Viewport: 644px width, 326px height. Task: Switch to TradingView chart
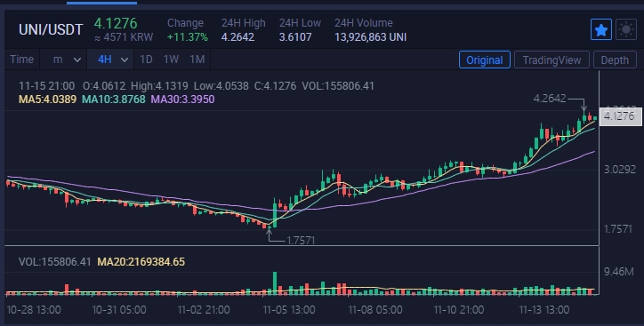(551, 60)
